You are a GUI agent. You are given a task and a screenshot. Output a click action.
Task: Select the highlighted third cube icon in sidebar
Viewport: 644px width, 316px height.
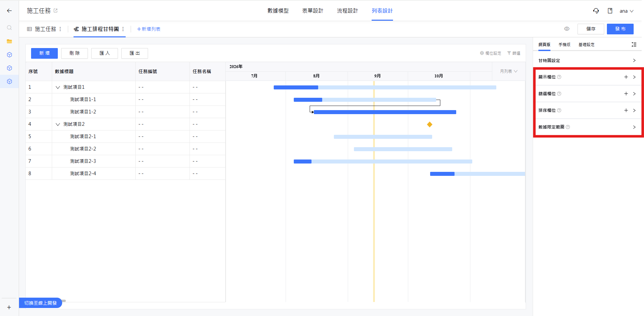(9, 81)
